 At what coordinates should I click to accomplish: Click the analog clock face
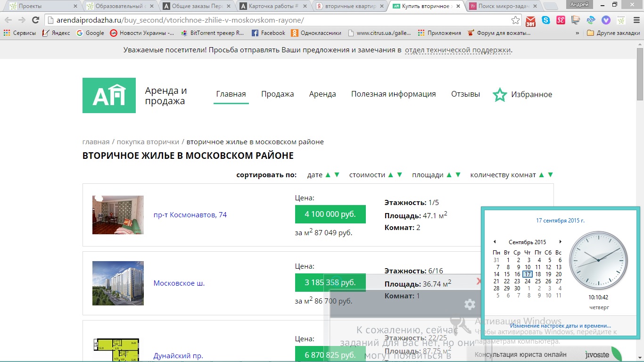pyautogui.click(x=598, y=260)
